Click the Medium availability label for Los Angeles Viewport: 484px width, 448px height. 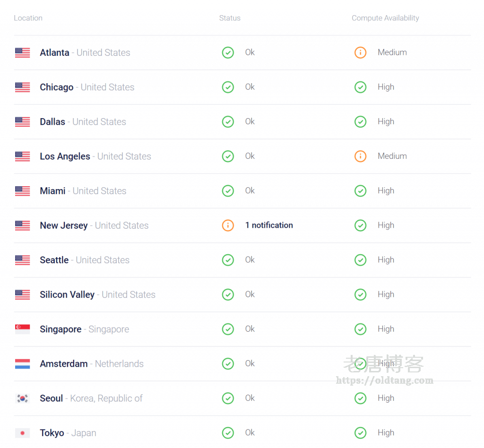click(x=392, y=156)
